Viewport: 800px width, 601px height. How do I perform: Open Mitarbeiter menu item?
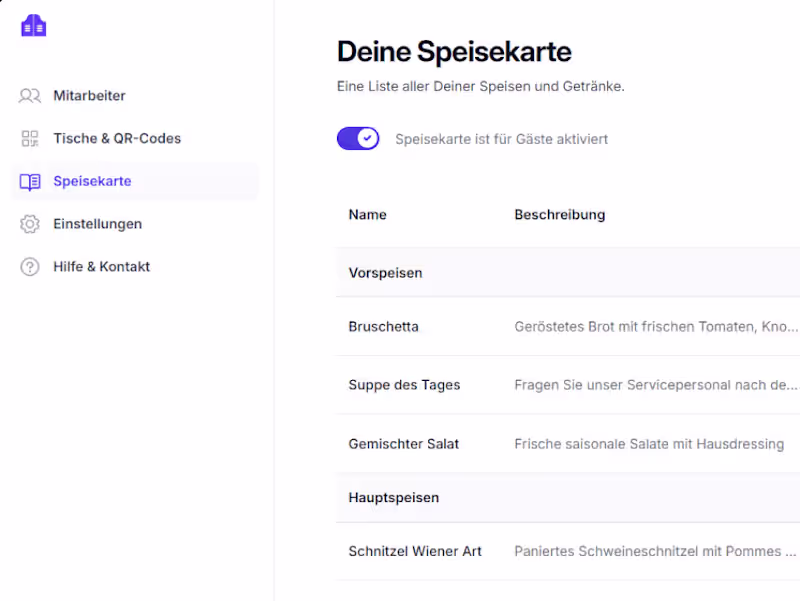(x=89, y=96)
